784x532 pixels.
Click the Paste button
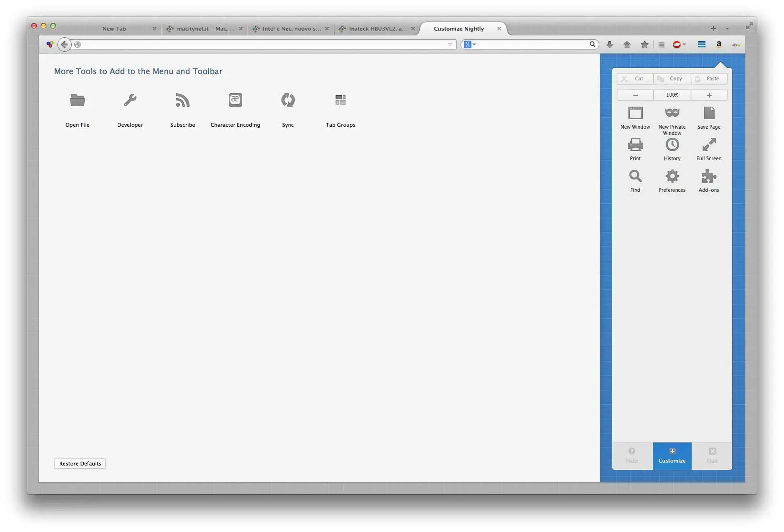(709, 78)
